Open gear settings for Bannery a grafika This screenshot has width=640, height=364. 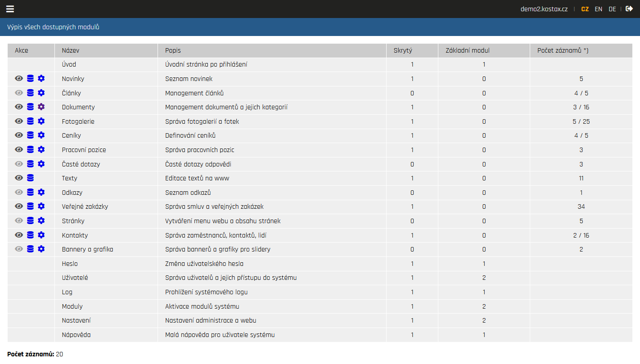41,249
